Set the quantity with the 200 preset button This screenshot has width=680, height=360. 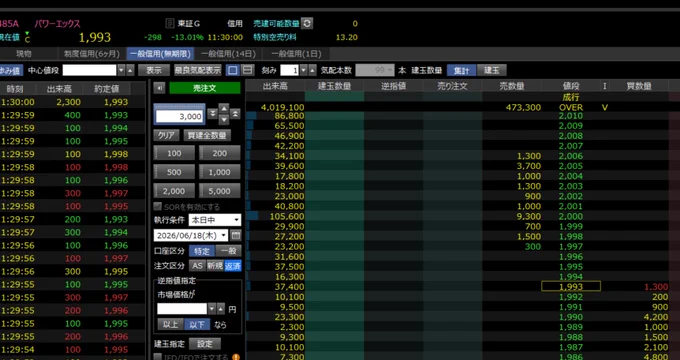click(219, 153)
